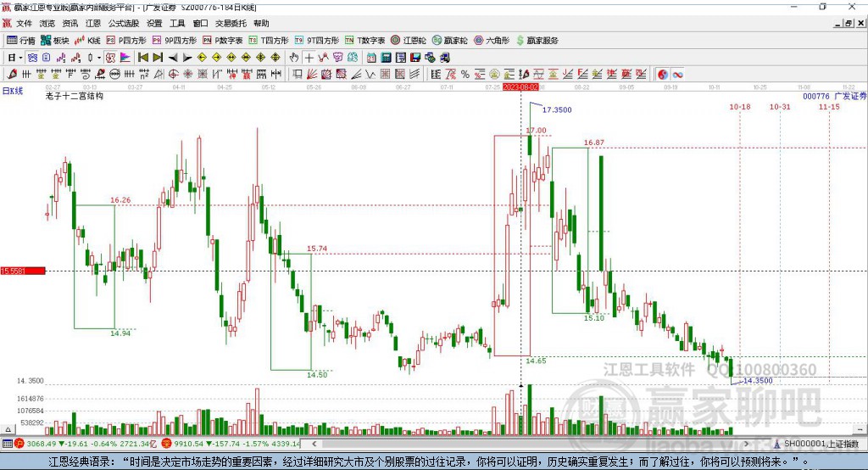868x470 pixels.
Task: Click the calendar icon showing 21
Action: [371, 58]
